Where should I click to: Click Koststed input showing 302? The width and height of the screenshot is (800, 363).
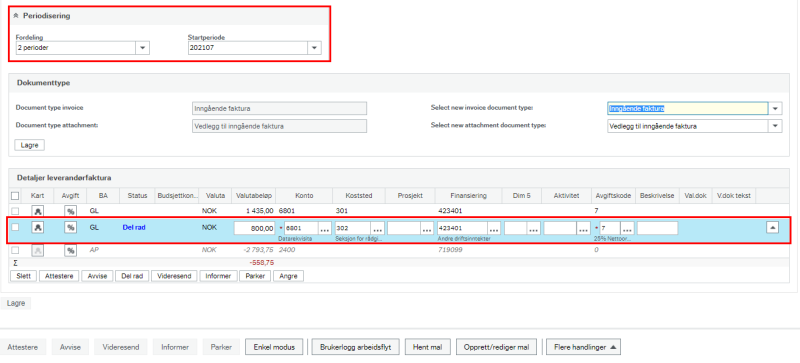353,229
